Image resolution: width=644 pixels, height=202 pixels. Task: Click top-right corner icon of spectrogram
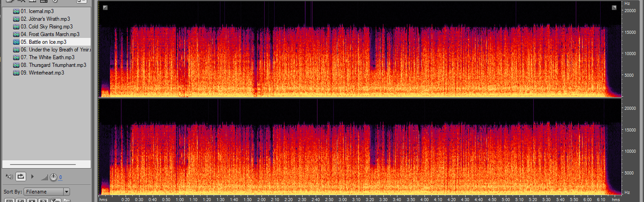pyautogui.click(x=614, y=7)
